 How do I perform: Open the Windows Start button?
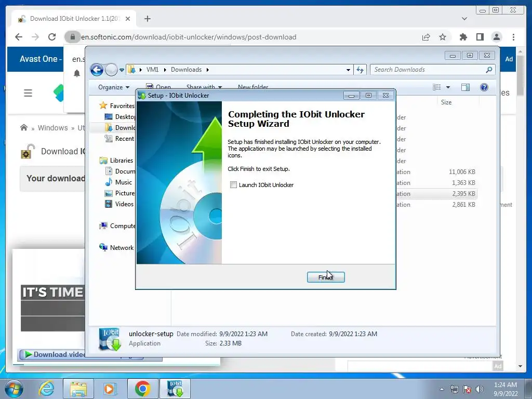(14, 389)
